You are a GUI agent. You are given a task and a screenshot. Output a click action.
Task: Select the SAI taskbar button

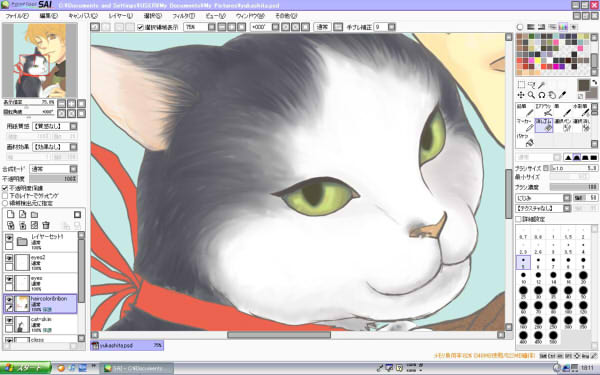point(135,368)
